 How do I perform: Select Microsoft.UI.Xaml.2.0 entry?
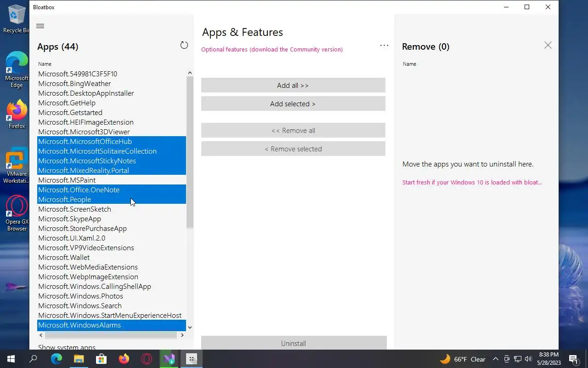pyautogui.click(x=112, y=238)
